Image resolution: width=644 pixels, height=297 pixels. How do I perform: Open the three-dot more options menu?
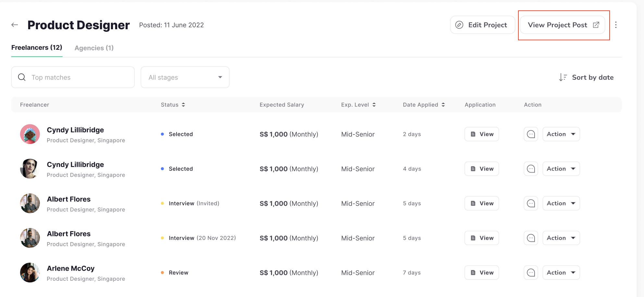coord(616,25)
